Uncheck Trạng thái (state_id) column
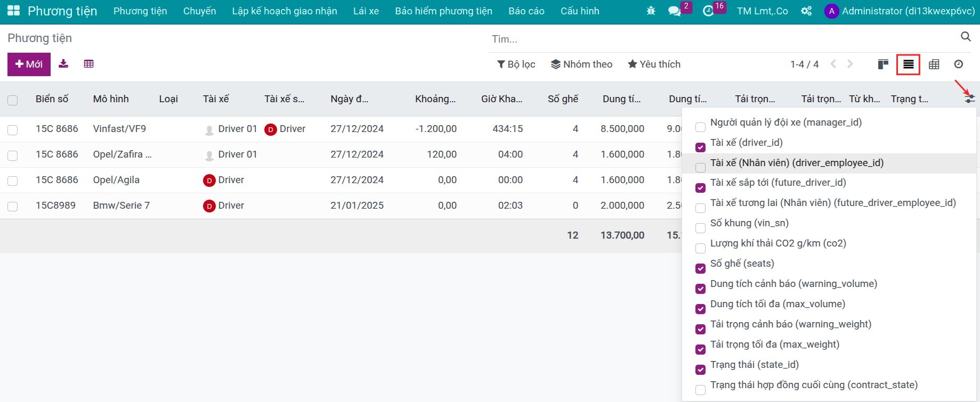Image resolution: width=980 pixels, height=402 pixels. (700, 370)
